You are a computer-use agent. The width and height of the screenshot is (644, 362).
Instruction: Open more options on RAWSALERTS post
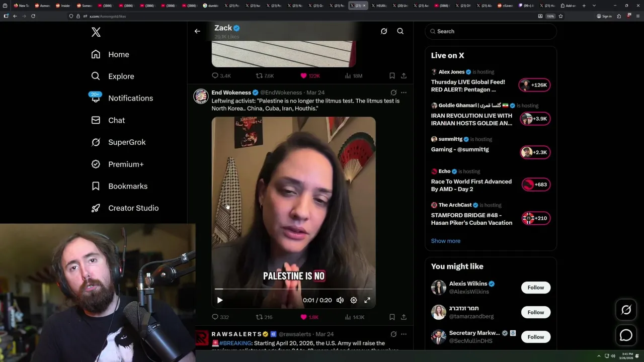[404, 334]
